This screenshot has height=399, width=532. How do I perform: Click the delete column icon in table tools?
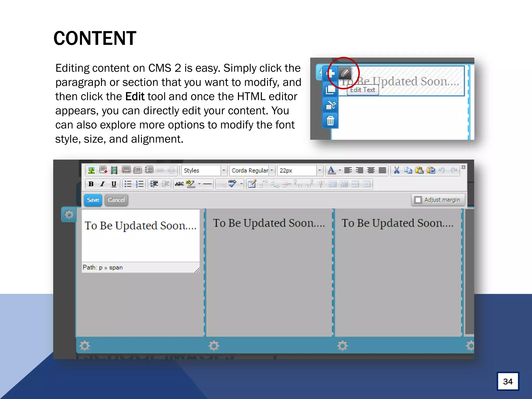click(321, 184)
